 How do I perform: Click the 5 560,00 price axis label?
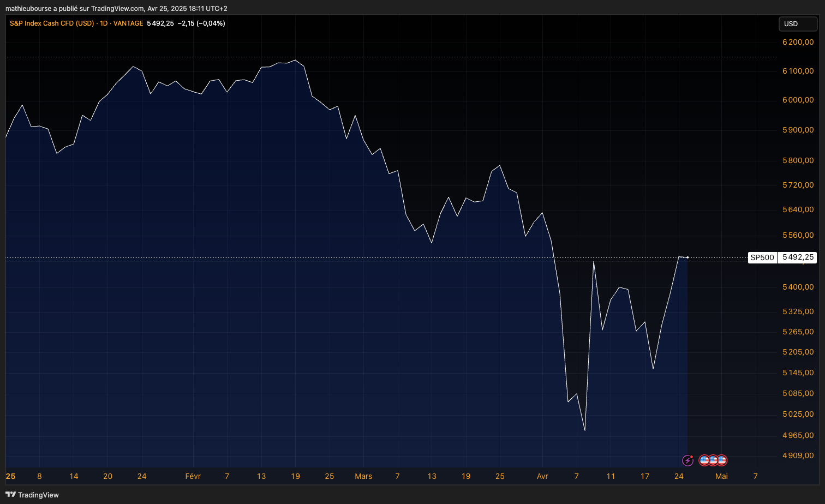798,235
